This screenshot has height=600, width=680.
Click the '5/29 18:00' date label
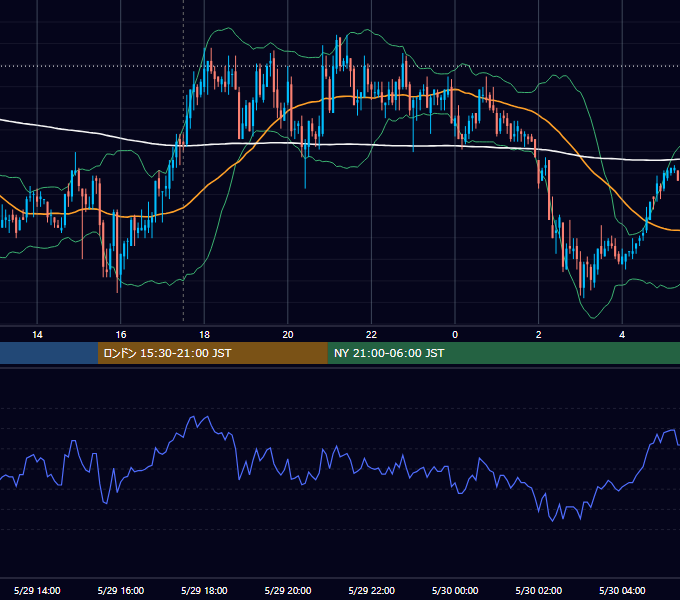pos(204,590)
